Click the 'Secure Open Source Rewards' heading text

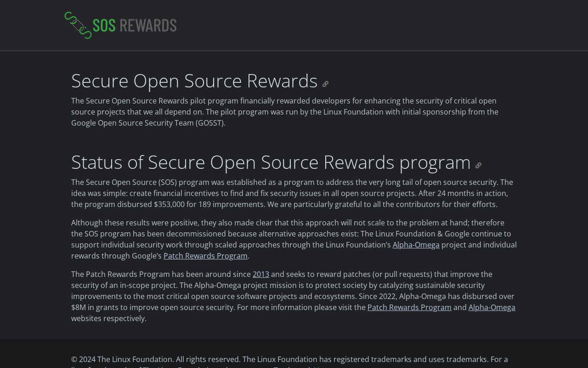click(194, 81)
